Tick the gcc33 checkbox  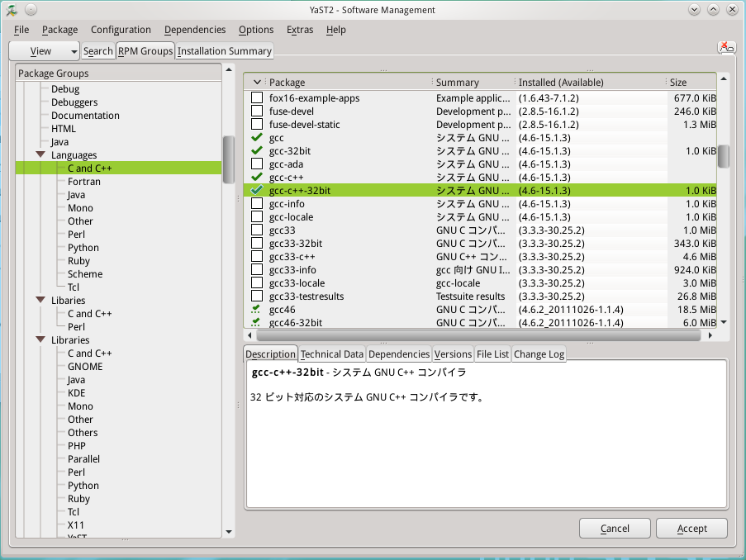(257, 230)
